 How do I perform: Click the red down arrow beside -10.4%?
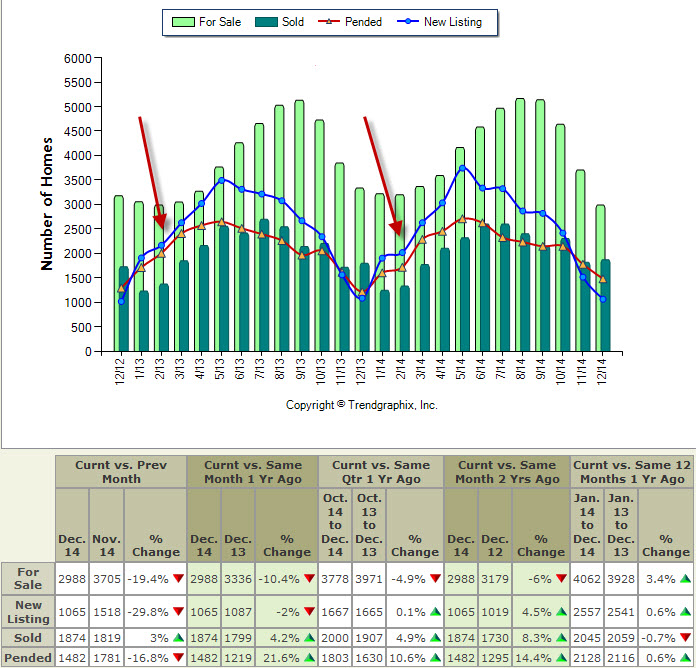pyautogui.click(x=309, y=578)
